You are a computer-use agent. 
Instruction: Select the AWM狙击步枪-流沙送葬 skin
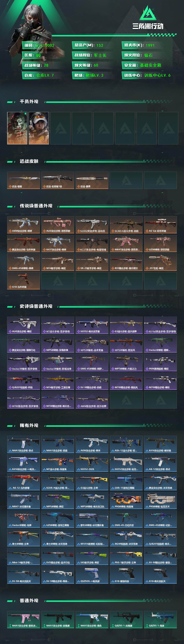(92, 400)
